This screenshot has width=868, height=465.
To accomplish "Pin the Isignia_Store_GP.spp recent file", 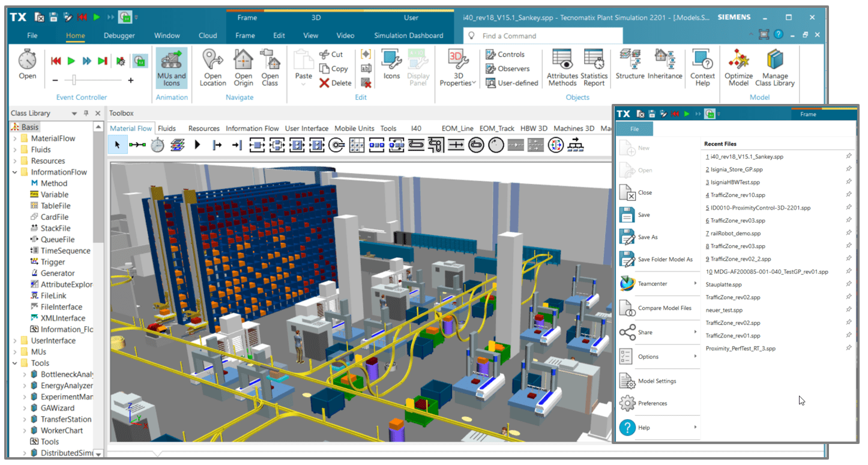I will 848,169.
